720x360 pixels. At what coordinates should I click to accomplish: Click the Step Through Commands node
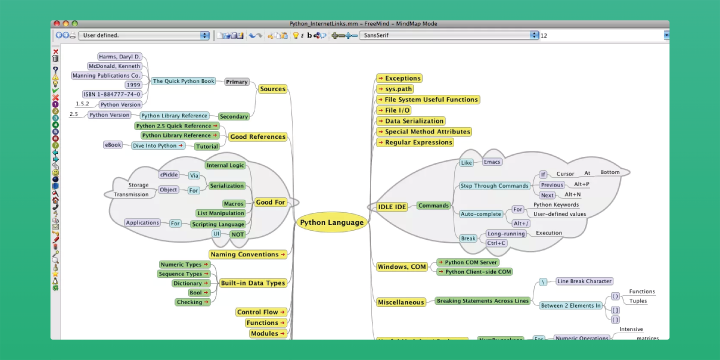point(495,186)
